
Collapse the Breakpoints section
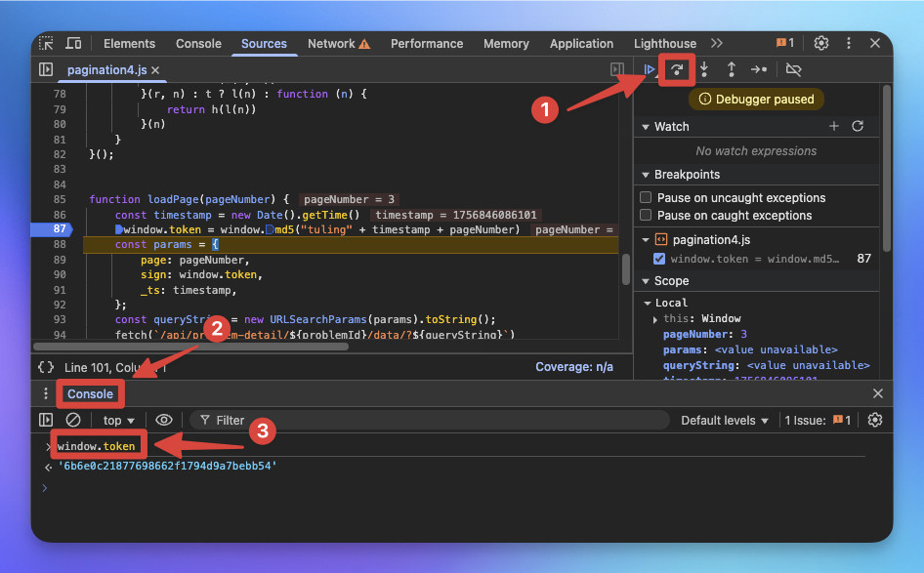[x=646, y=175]
